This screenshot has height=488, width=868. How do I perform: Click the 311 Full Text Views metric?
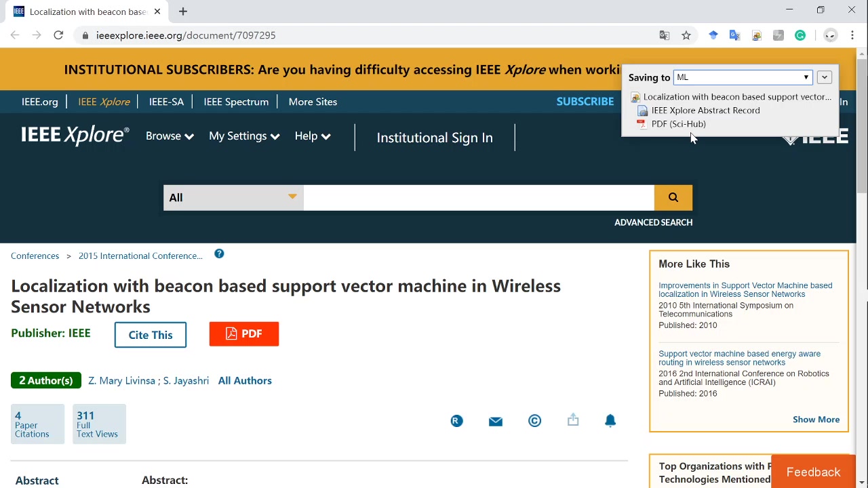pyautogui.click(x=99, y=424)
